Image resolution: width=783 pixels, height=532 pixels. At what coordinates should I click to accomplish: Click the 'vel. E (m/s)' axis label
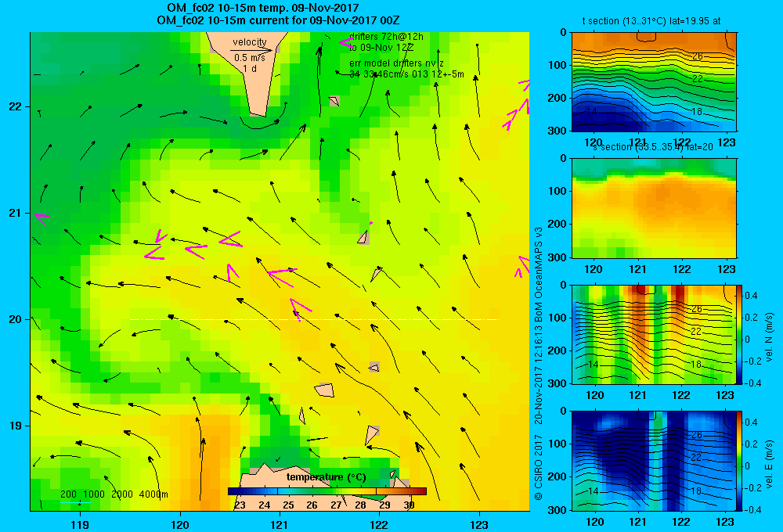769,464
